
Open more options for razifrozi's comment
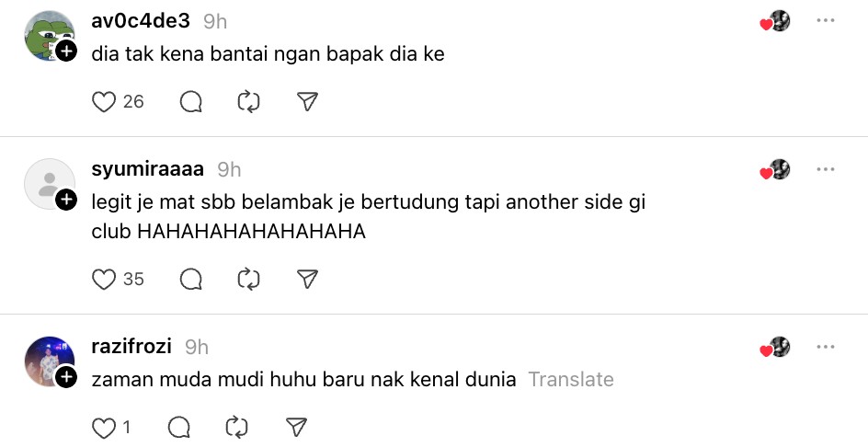coord(826,347)
